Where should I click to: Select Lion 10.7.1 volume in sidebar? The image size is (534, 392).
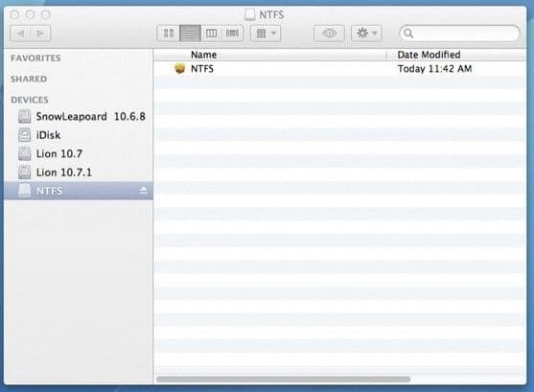79,173
